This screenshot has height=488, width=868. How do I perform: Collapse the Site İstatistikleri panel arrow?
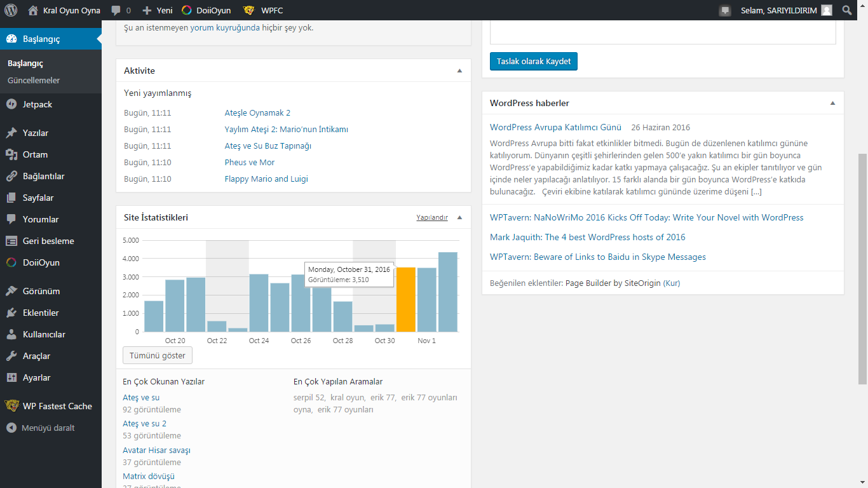click(460, 217)
